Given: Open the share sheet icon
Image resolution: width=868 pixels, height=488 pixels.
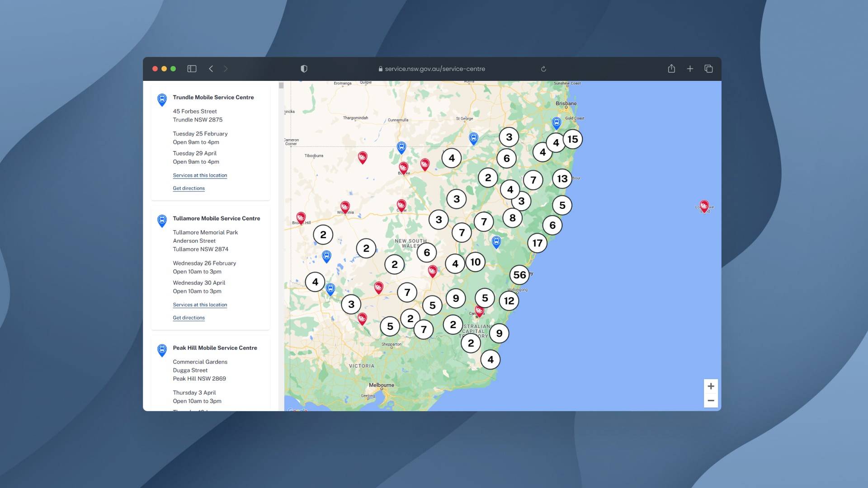Looking at the screenshot, I should (x=671, y=69).
